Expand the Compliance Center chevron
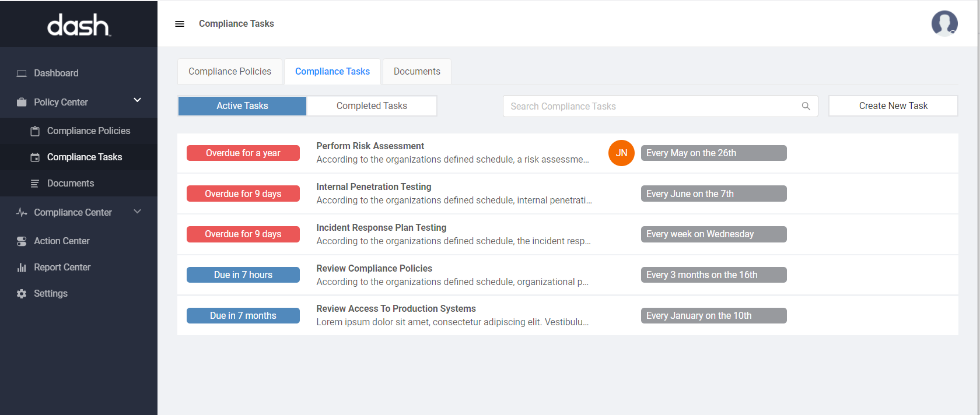Screen dimensions: 980x415 [138, 212]
